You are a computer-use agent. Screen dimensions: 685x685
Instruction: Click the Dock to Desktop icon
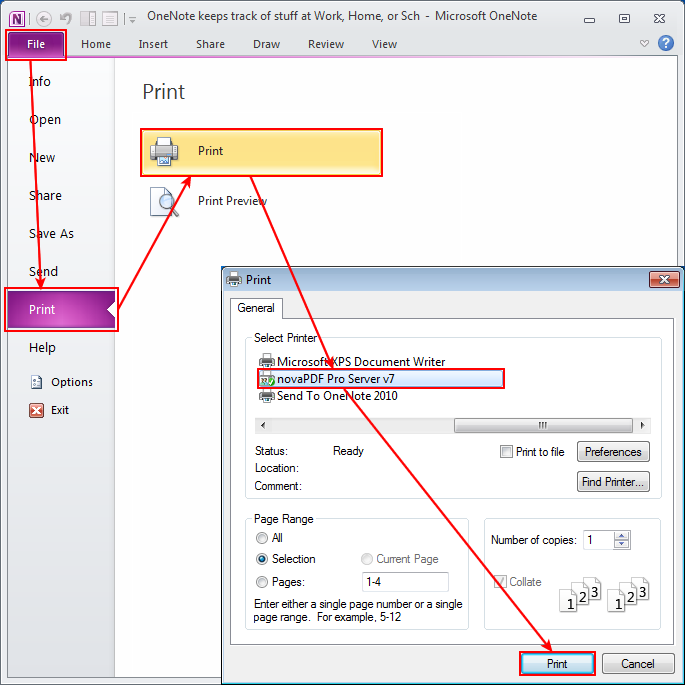[88, 19]
